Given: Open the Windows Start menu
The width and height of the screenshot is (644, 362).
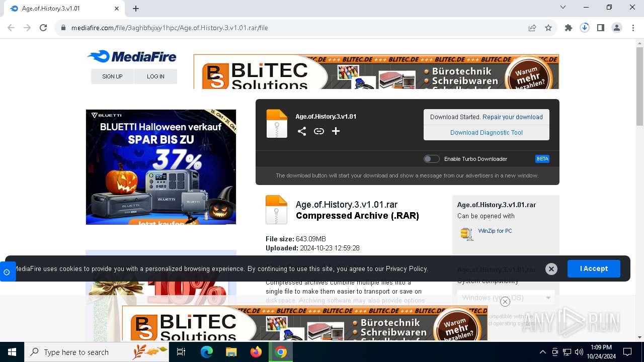Looking at the screenshot, I should [x=12, y=352].
